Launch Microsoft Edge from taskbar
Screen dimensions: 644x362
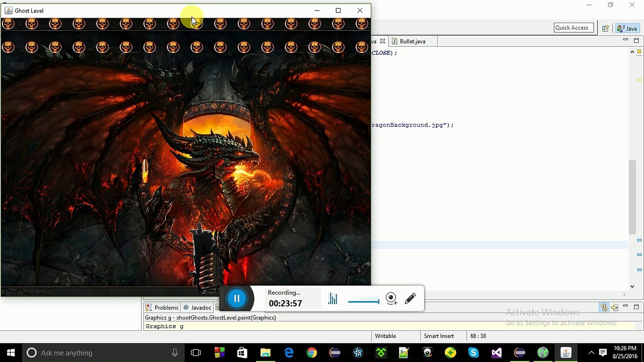click(289, 353)
